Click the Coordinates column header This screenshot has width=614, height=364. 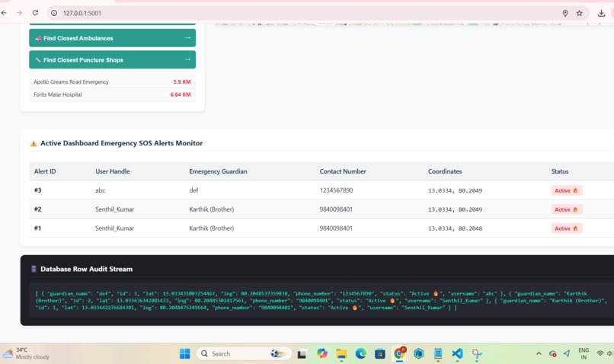445,171
